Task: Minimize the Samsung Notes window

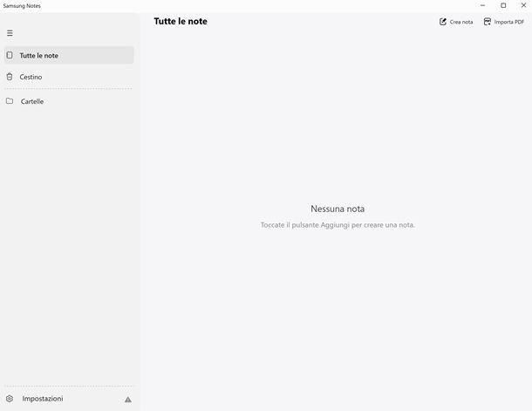Action: pos(483,5)
